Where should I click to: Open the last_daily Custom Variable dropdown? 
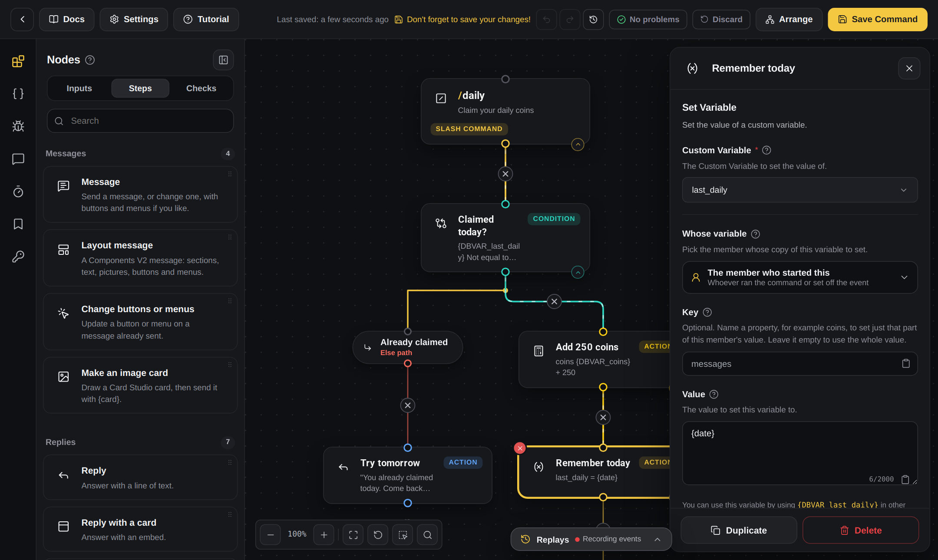[799, 190]
